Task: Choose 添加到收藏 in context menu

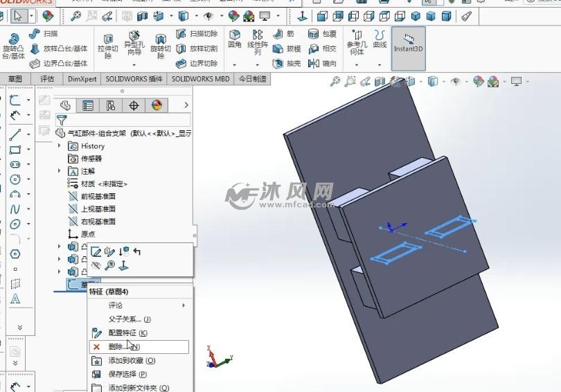Action: (x=139, y=361)
